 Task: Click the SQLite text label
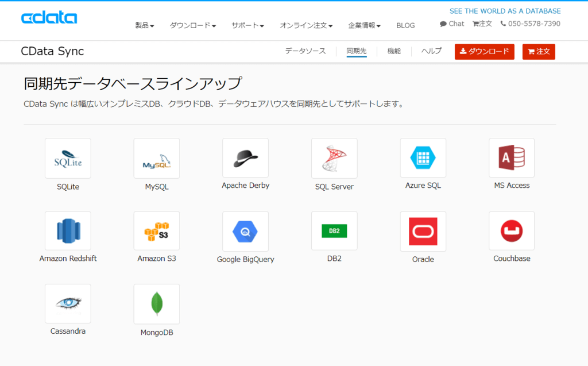click(68, 187)
